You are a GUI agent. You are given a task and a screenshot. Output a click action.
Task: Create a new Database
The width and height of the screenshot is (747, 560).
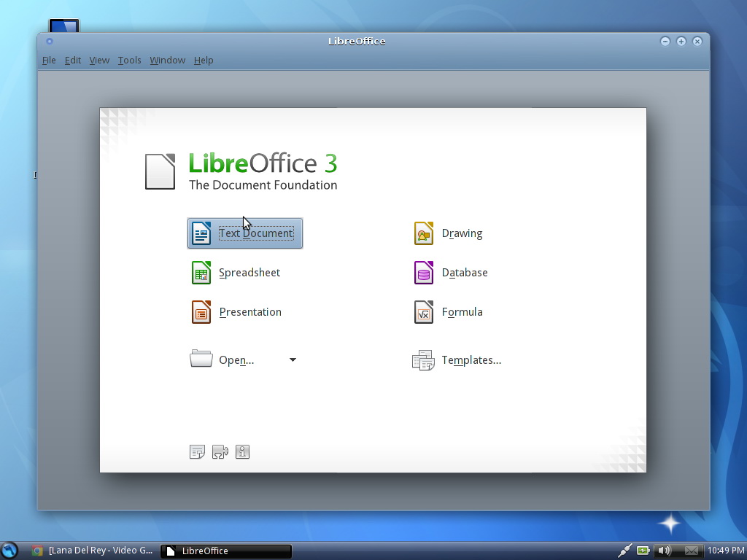tap(465, 273)
